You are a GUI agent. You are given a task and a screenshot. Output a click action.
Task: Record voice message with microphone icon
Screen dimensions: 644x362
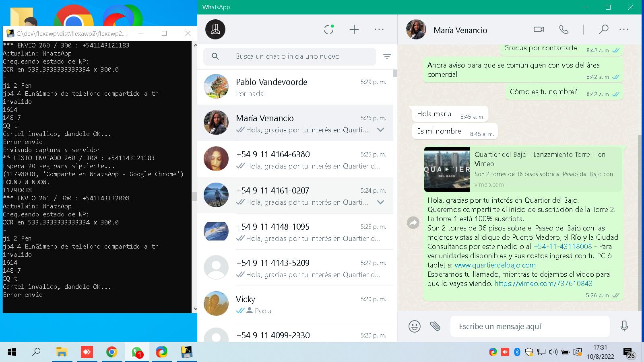click(x=624, y=326)
